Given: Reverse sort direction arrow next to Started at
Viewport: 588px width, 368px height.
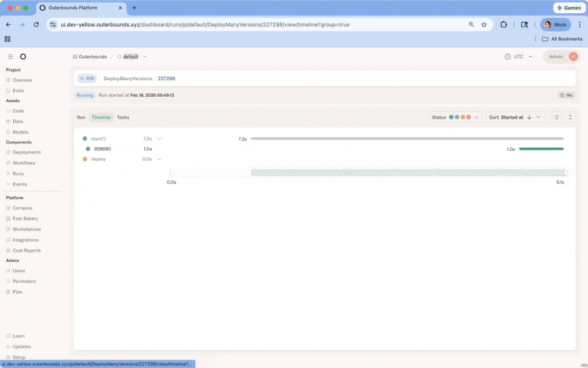Looking at the screenshot, I should tap(529, 117).
